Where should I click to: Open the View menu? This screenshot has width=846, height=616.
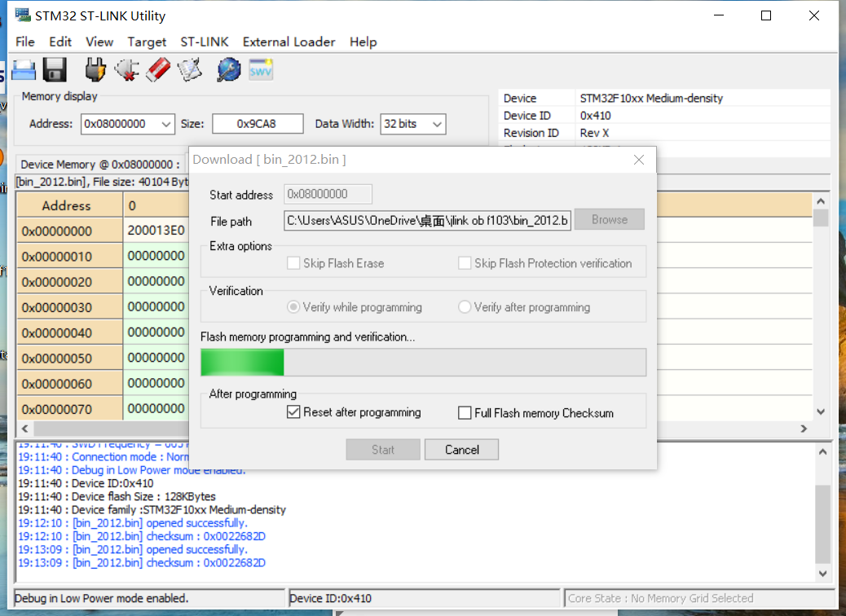pos(99,42)
